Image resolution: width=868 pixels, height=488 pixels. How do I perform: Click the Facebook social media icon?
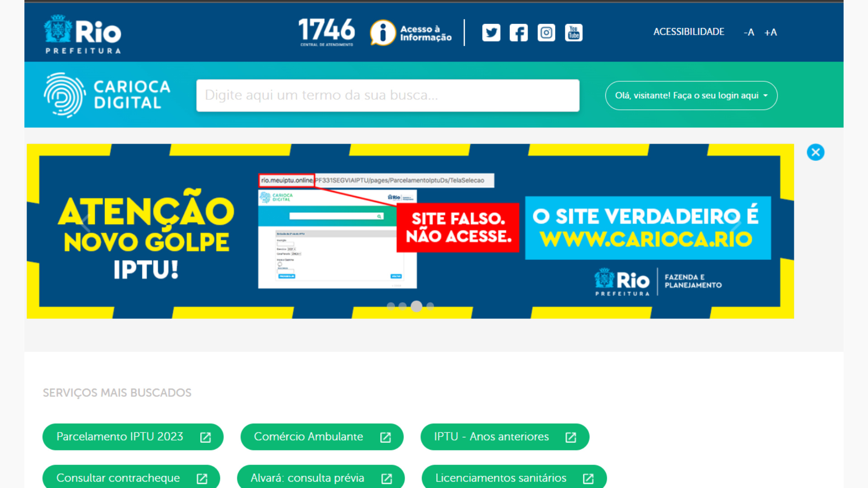tap(519, 32)
